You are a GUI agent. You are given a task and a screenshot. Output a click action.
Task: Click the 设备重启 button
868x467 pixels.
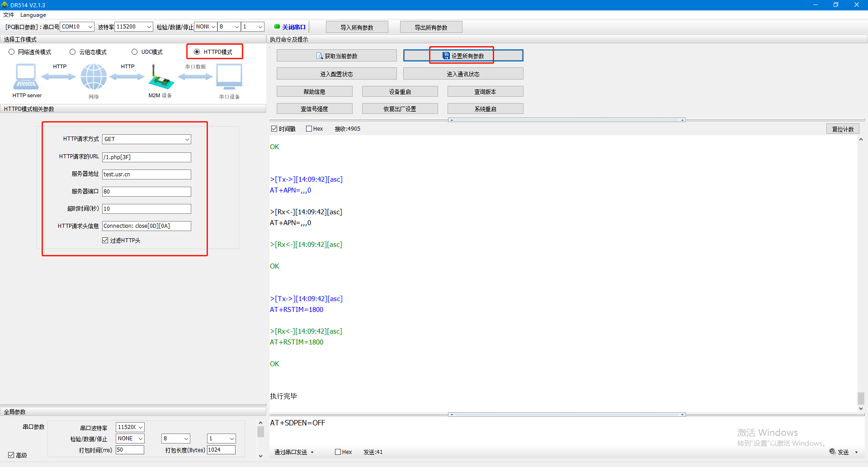coord(400,92)
